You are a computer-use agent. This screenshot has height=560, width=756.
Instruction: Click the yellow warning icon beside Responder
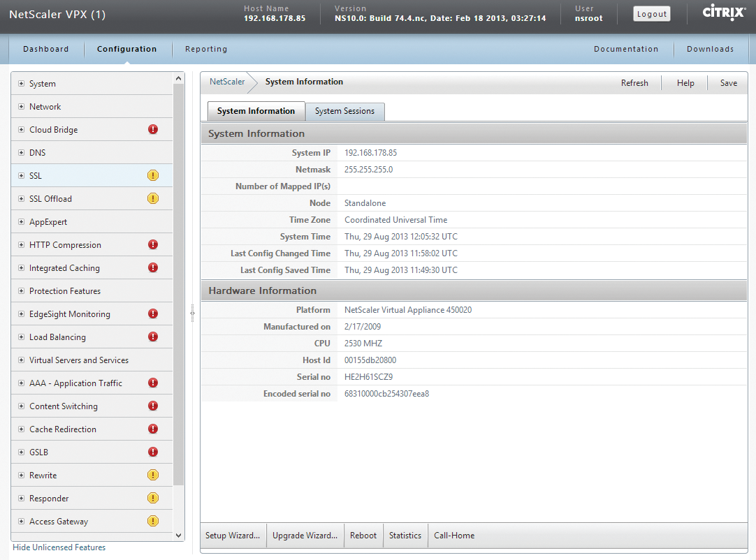click(153, 498)
